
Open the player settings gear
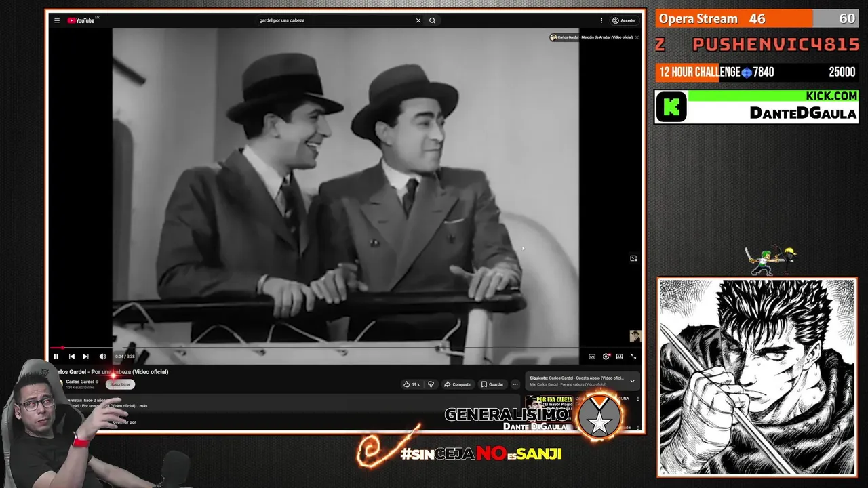point(606,357)
